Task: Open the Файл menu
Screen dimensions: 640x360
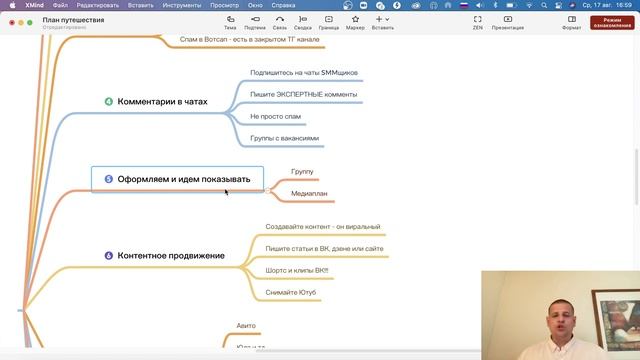Action: click(x=60, y=5)
